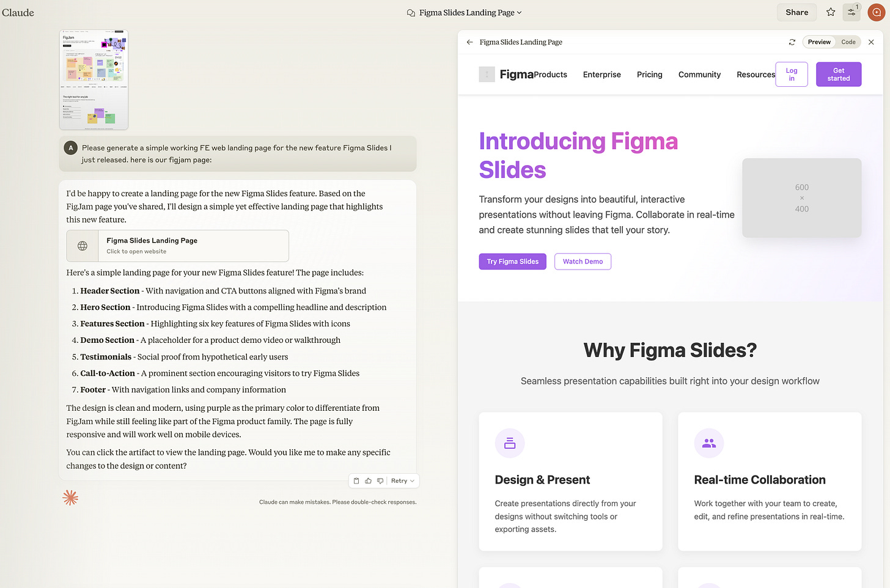Open the Enterprise nav item
The image size is (890, 588).
coord(602,75)
